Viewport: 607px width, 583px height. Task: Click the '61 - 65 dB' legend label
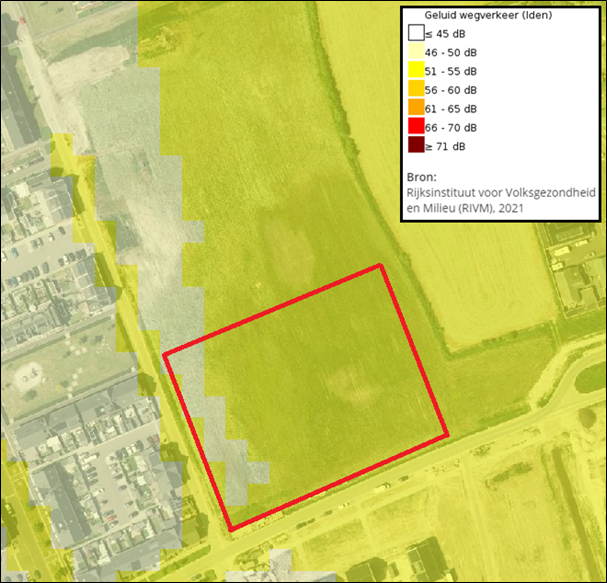tap(451, 109)
